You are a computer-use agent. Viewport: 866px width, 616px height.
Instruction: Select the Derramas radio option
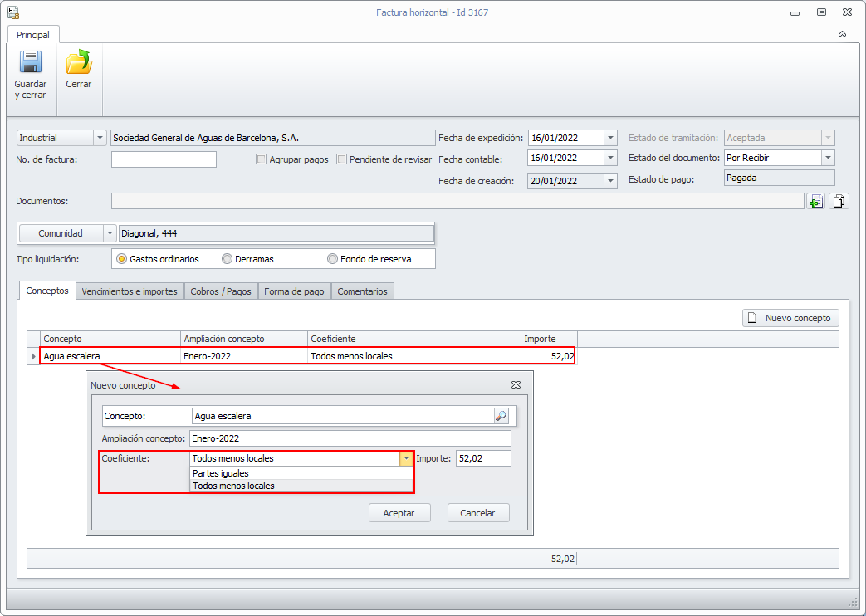pos(227,259)
